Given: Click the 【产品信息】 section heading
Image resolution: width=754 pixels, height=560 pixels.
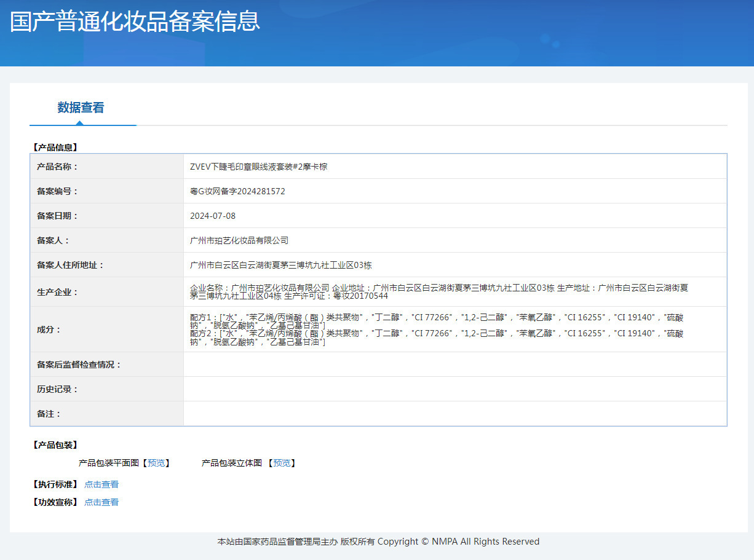Looking at the screenshot, I should (x=55, y=148).
